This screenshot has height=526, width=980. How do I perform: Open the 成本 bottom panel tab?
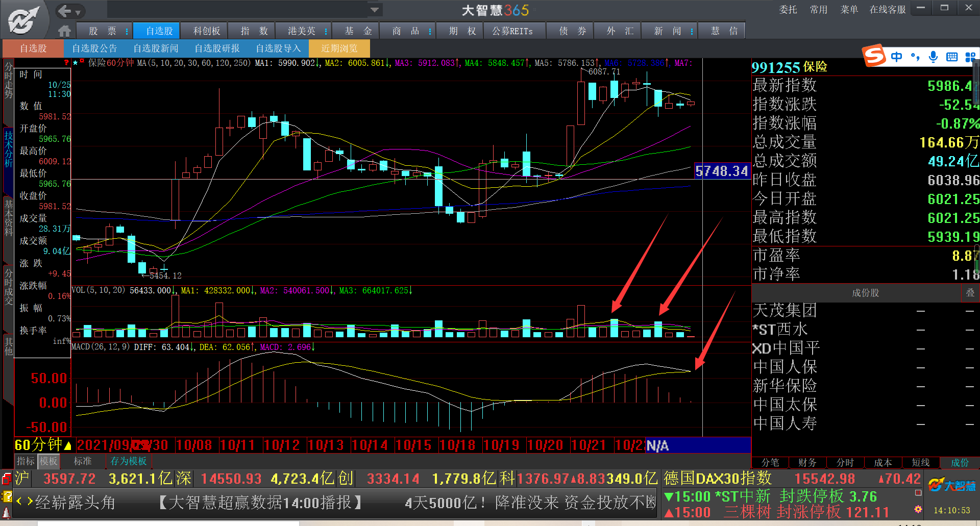point(883,462)
